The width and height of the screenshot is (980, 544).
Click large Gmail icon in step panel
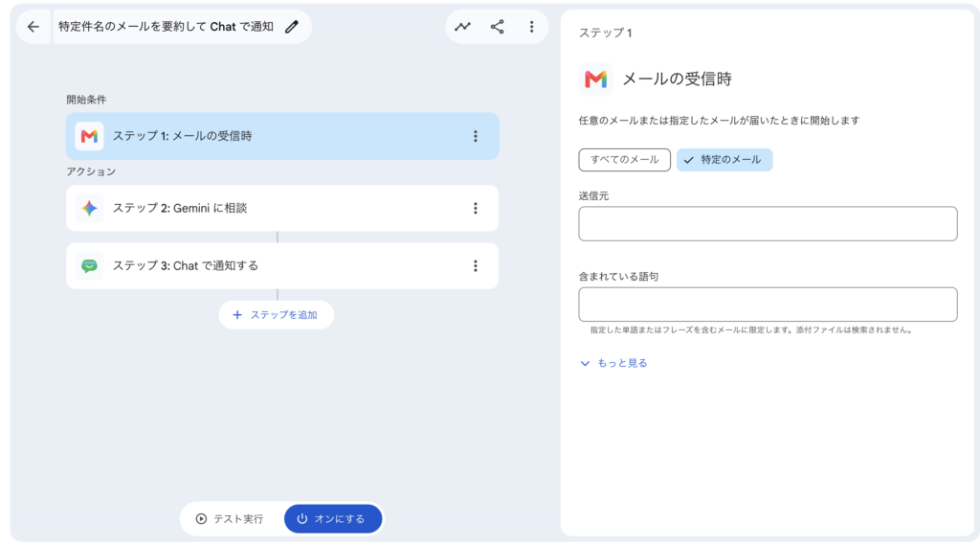595,79
